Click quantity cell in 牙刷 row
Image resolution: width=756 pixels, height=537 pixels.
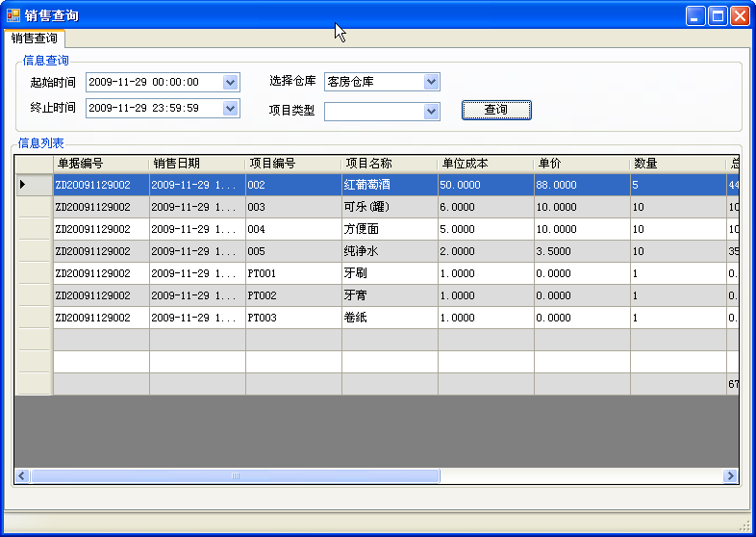click(678, 273)
